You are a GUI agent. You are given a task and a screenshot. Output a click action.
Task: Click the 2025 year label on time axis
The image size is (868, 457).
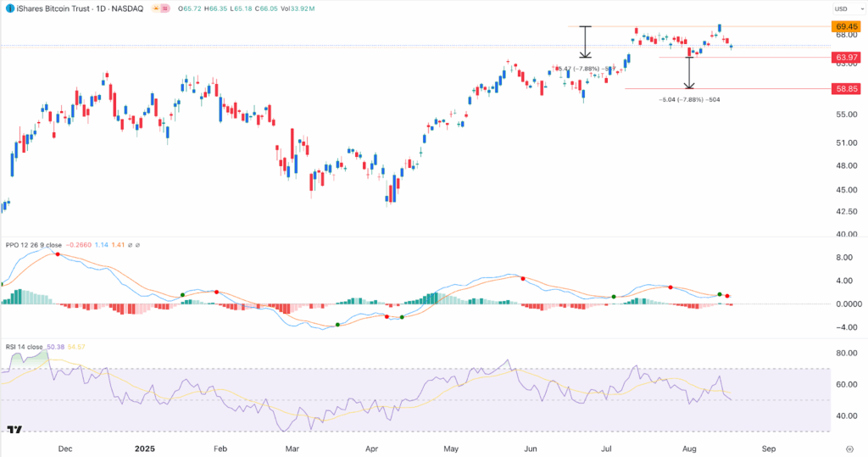[x=145, y=449]
